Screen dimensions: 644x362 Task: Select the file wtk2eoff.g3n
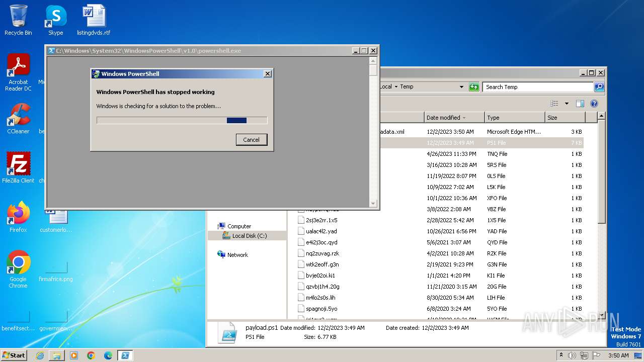322,264
